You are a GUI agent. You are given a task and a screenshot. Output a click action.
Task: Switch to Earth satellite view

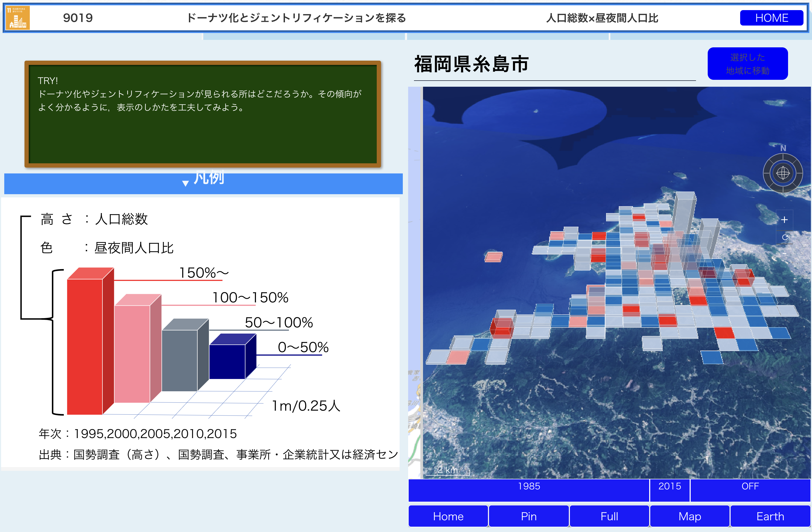tap(770, 516)
